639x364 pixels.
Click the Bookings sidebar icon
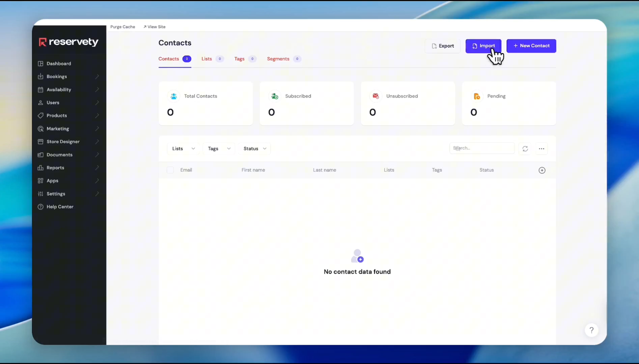tap(40, 77)
